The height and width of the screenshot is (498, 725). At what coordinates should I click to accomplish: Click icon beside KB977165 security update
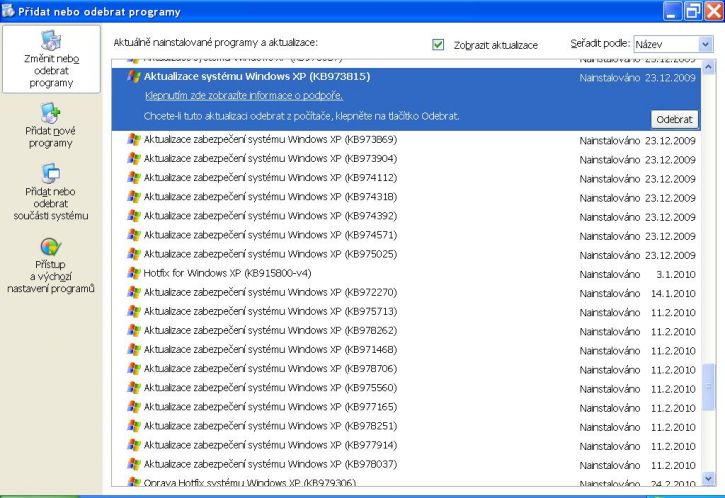coord(134,407)
